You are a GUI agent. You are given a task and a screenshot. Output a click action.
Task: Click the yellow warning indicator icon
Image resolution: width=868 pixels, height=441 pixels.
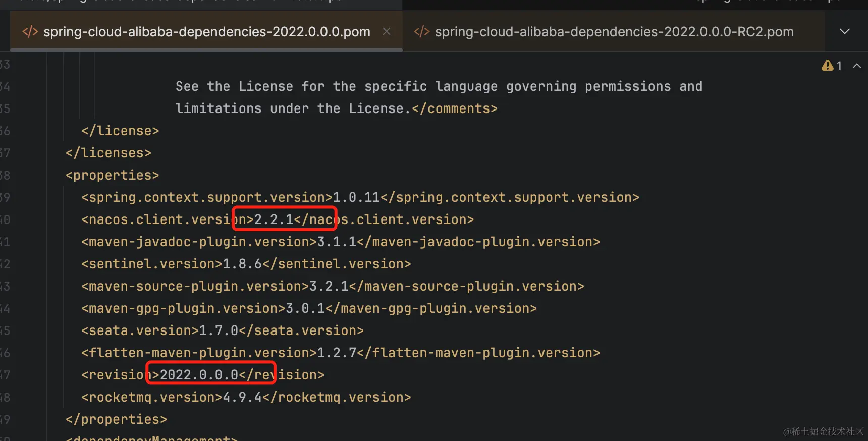pos(827,65)
